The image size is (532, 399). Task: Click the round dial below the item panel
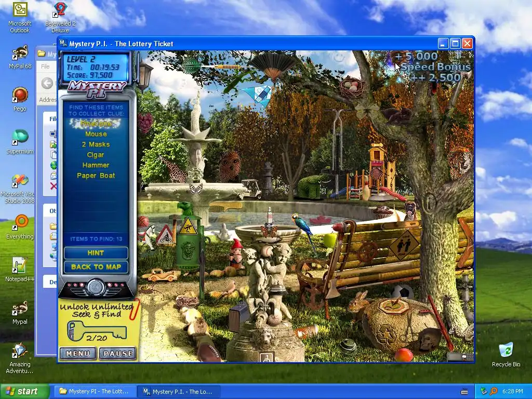tap(96, 287)
